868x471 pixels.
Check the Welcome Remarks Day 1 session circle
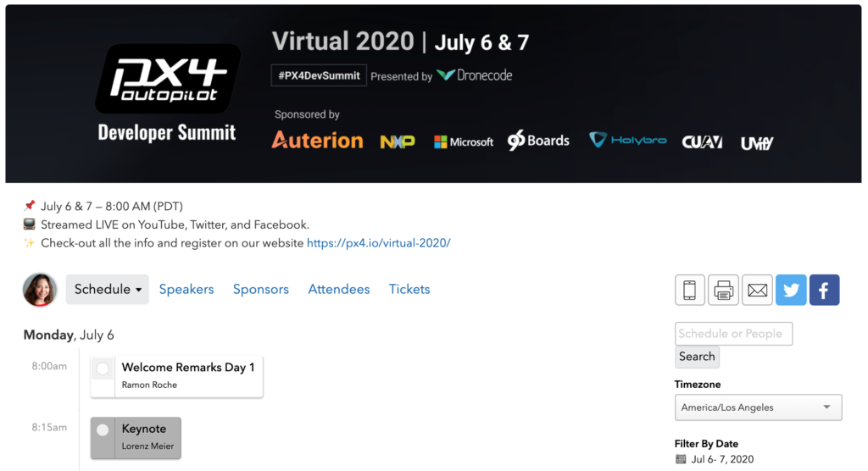[x=103, y=368]
